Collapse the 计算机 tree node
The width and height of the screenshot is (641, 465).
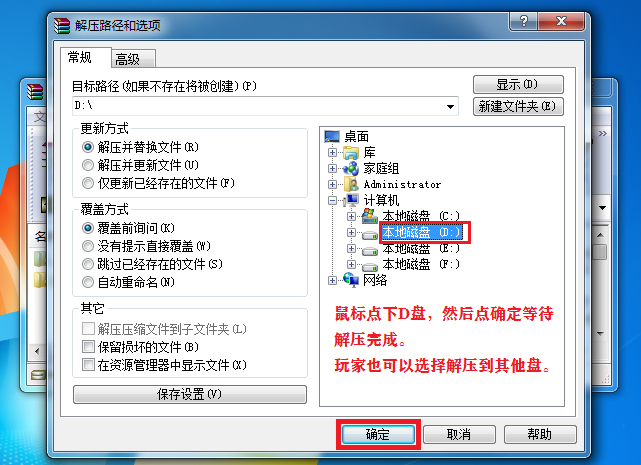[x=332, y=200]
